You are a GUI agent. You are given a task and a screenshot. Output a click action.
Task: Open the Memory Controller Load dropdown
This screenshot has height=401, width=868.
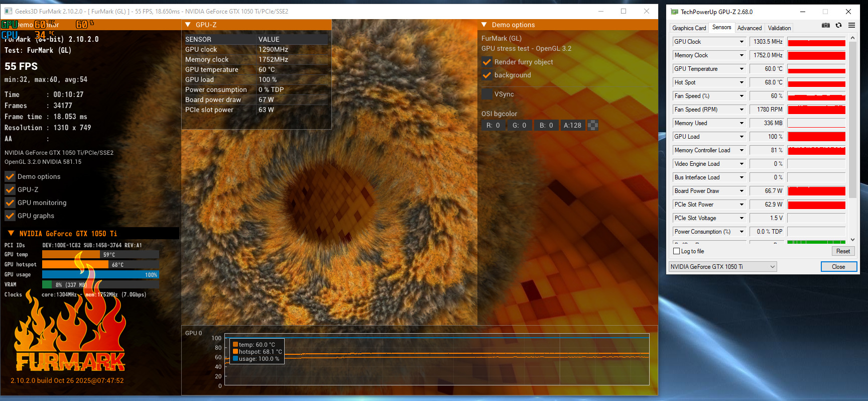pos(741,150)
